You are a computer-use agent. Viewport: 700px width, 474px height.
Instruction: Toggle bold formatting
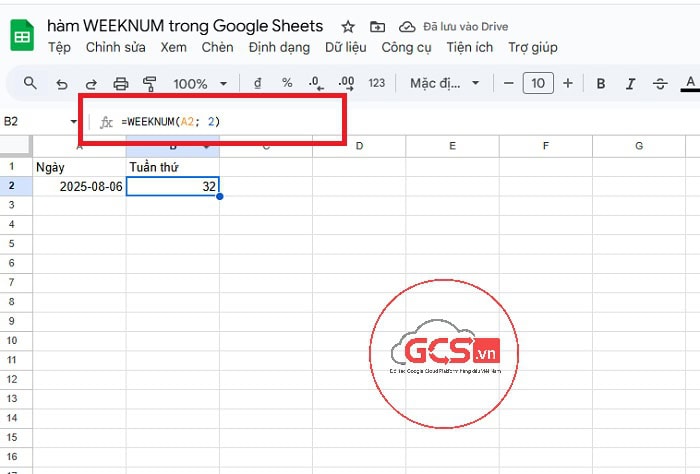coord(601,83)
